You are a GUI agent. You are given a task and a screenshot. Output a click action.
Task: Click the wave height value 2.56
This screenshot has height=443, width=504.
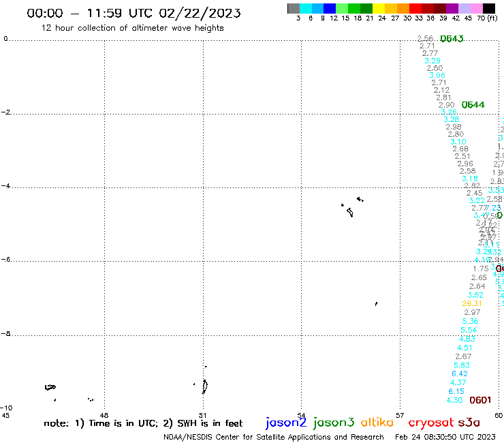coord(425,39)
